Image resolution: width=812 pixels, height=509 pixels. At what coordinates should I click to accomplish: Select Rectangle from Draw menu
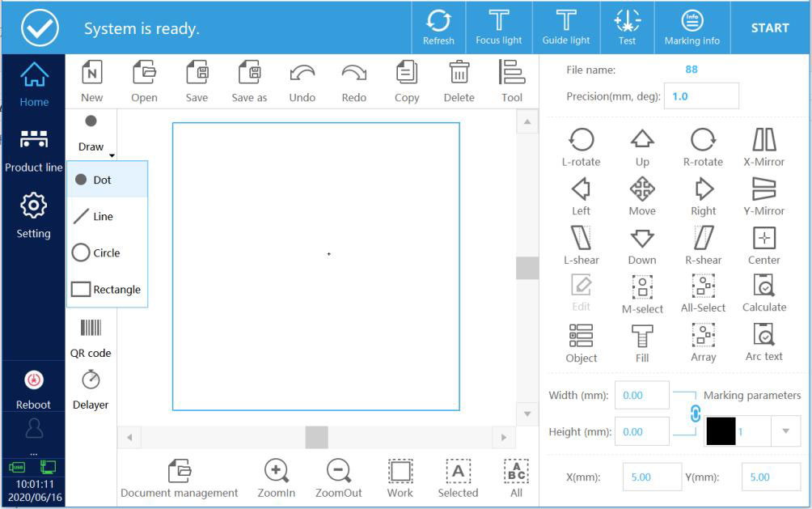[108, 289]
